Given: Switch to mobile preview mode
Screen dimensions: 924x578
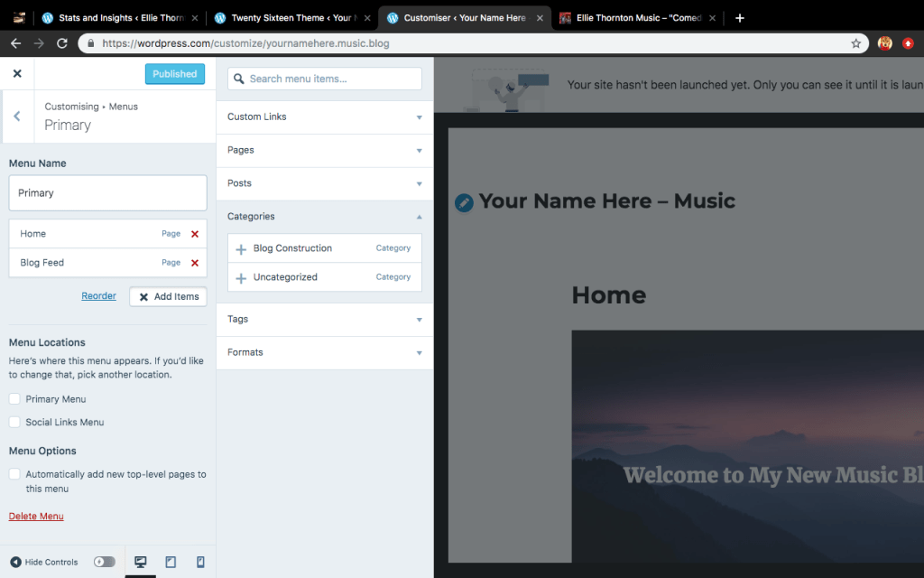Looking at the screenshot, I should pos(200,562).
